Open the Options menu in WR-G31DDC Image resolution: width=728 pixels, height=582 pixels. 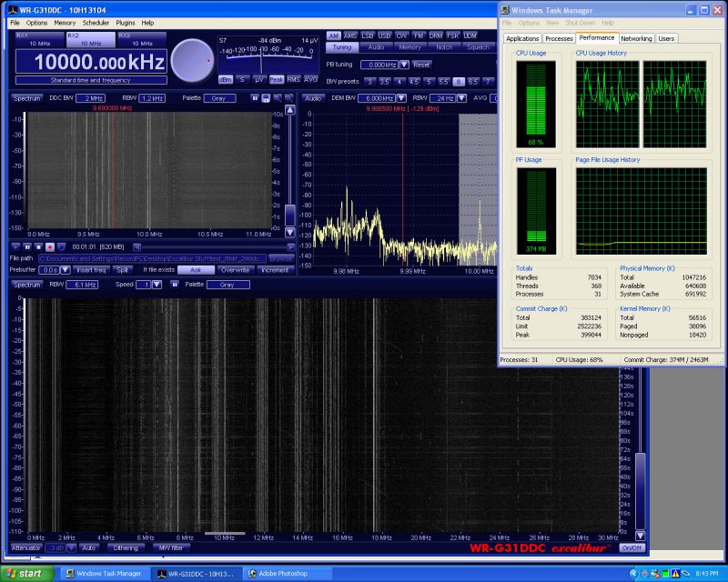[x=36, y=23]
